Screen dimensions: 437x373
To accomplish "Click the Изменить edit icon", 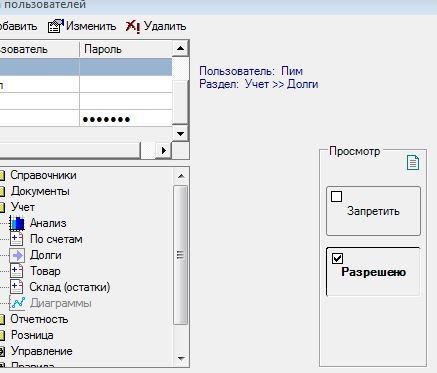I will point(55,26).
